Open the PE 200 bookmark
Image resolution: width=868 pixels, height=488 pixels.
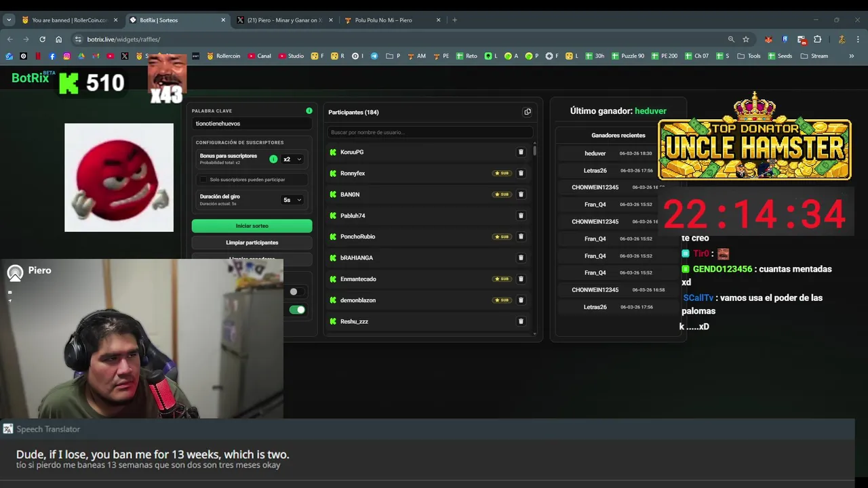[664, 56]
